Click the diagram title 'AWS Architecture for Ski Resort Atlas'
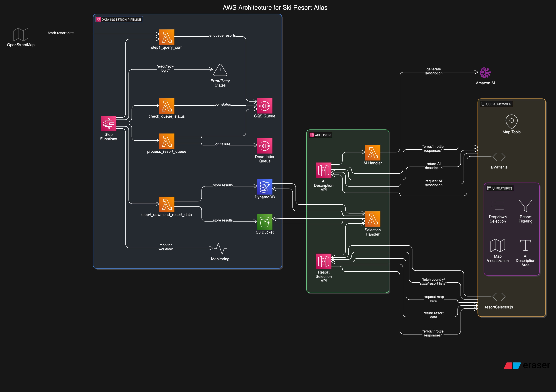 click(x=275, y=8)
